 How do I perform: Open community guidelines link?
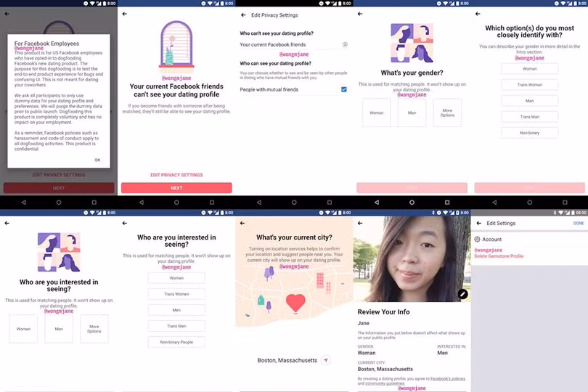[x=385, y=383]
